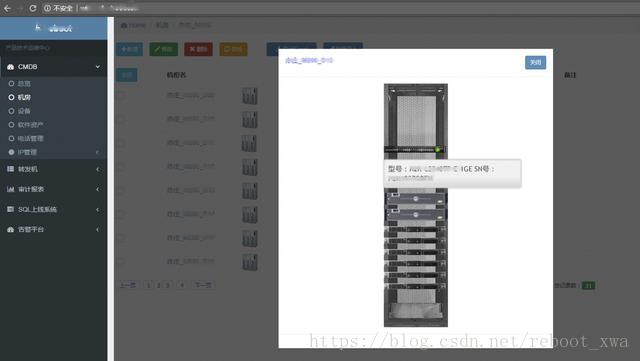Open 电话管理 under CMDB
The height and width of the screenshot is (361, 640).
(x=30, y=138)
